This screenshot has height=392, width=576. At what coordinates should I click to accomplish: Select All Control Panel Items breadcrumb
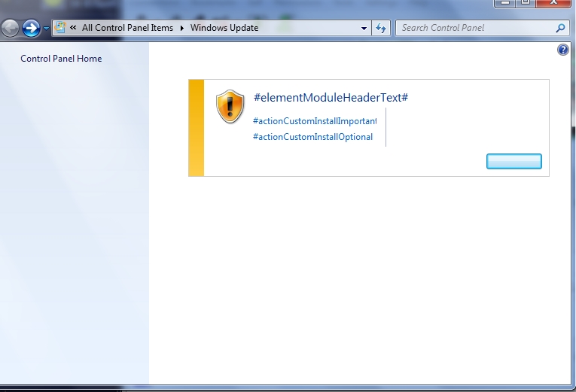[127, 28]
